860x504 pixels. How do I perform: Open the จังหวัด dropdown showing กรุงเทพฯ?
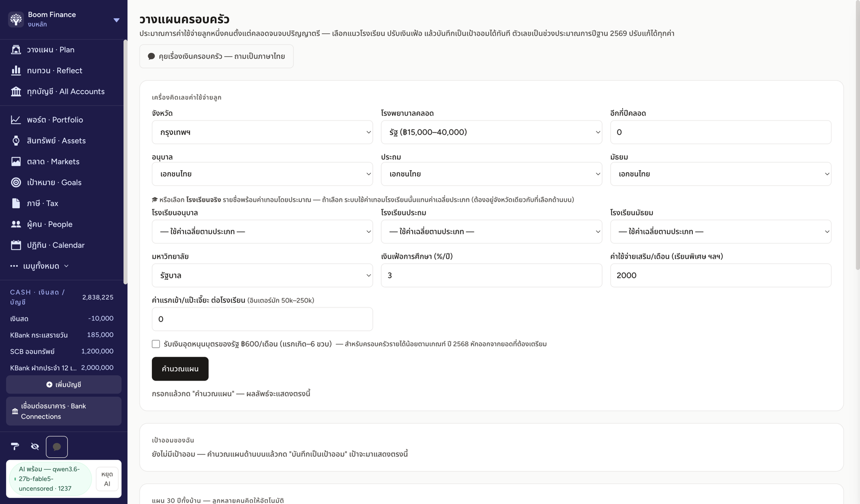point(262,132)
